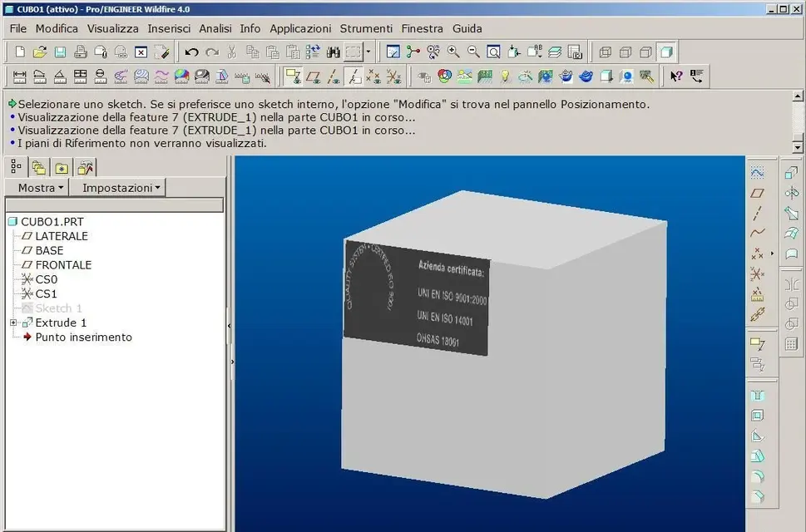
Task: Click the What's This help cursor icon
Action: (675, 76)
